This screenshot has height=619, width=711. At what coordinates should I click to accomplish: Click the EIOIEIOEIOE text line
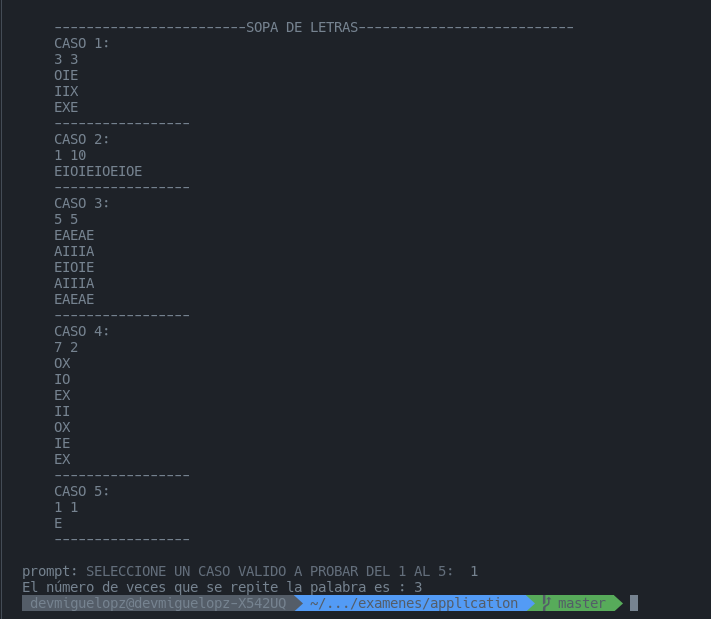click(x=98, y=171)
